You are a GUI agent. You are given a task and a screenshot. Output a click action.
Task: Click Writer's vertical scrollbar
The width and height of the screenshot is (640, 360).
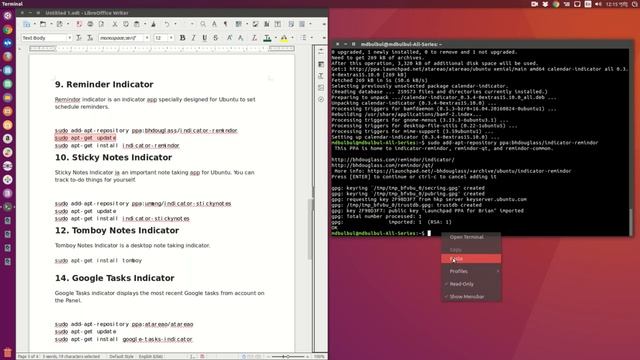click(310, 229)
